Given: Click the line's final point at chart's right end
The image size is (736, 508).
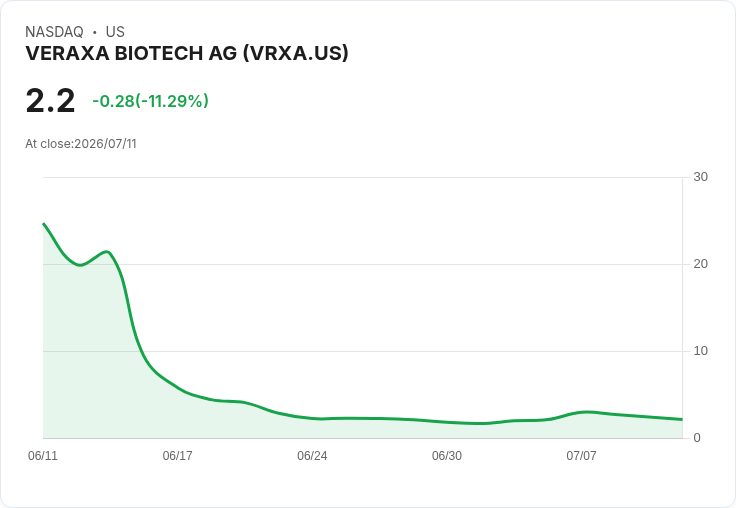Looking at the screenshot, I should point(682,419).
